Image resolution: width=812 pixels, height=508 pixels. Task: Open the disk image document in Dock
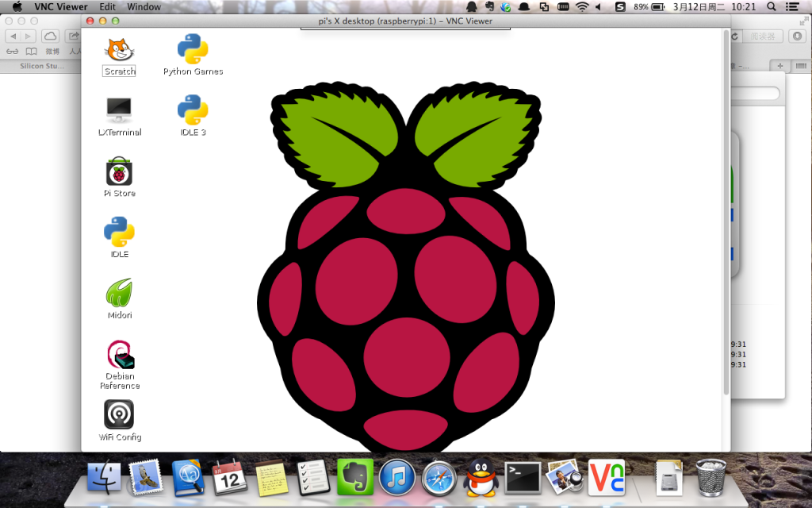click(x=669, y=478)
